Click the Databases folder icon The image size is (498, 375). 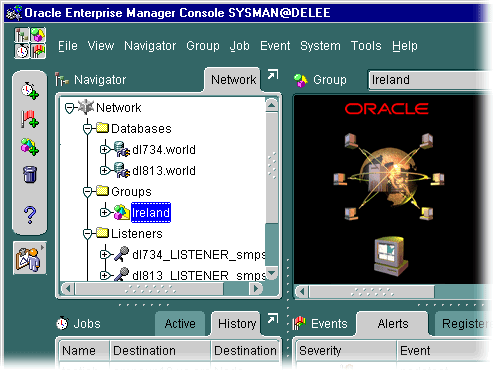click(103, 128)
